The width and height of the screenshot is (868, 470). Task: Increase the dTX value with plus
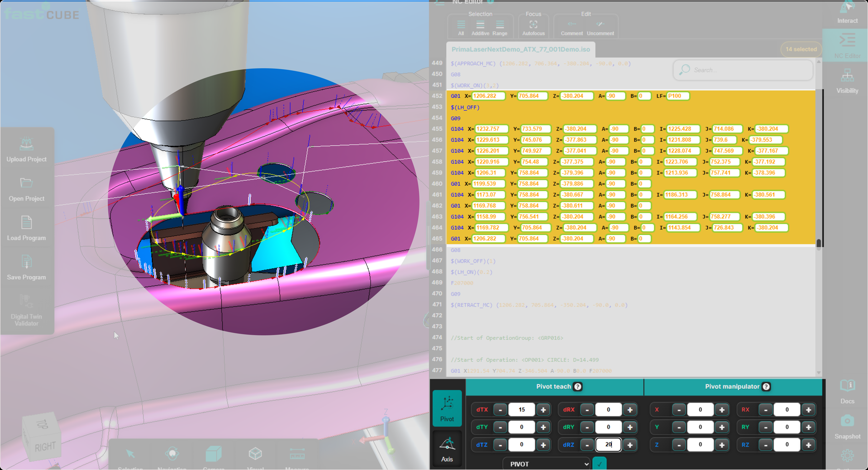point(543,410)
